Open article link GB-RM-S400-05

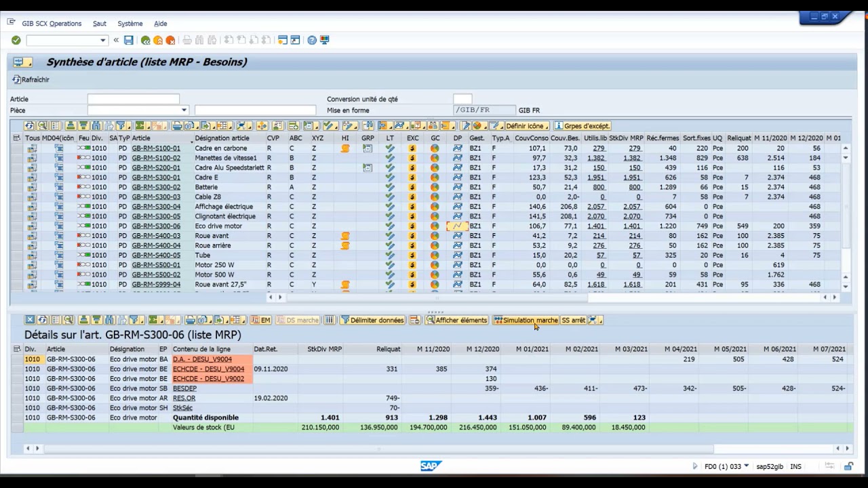[x=156, y=256]
